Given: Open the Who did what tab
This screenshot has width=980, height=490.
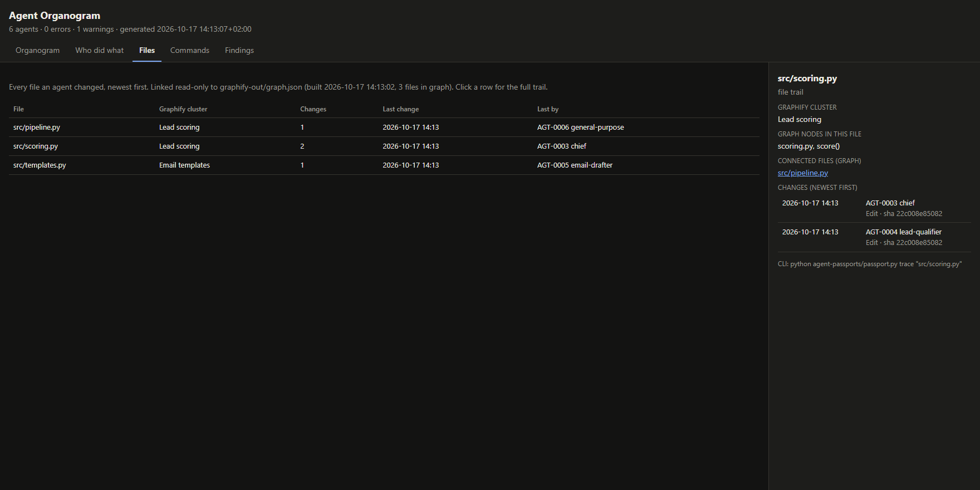Looking at the screenshot, I should pos(100,50).
